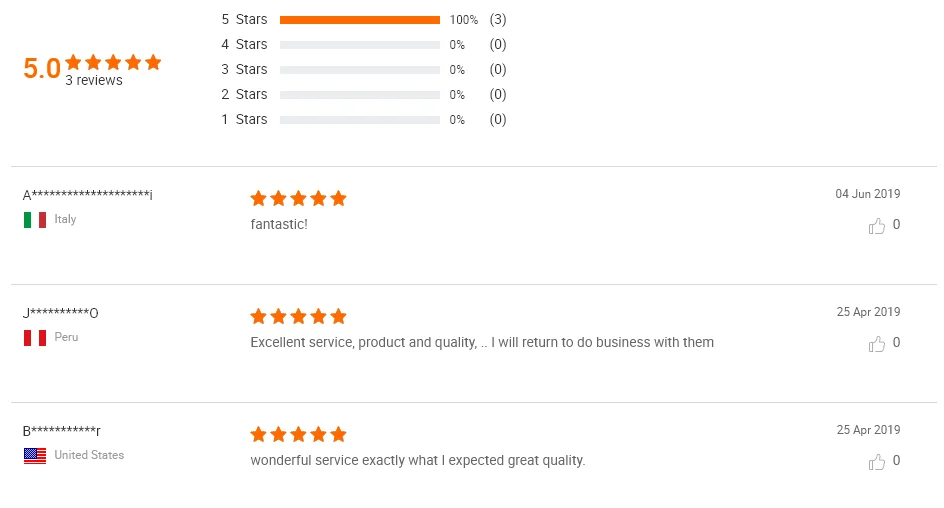Thumbs-up the United States review
The width and height of the screenshot is (944, 508).
[x=877, y=462]
